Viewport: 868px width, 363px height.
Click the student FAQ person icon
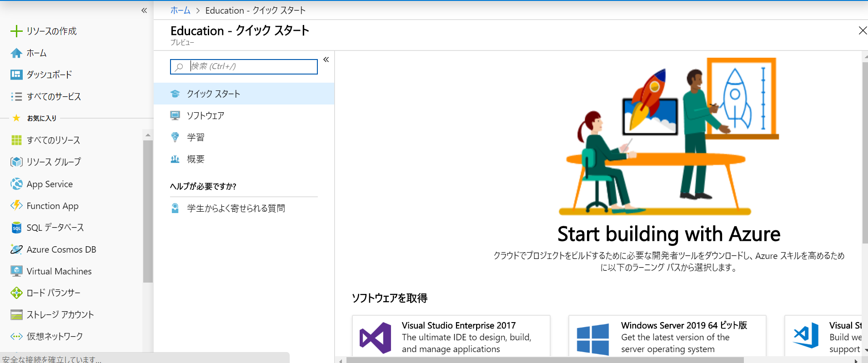(x=175, y=208)
